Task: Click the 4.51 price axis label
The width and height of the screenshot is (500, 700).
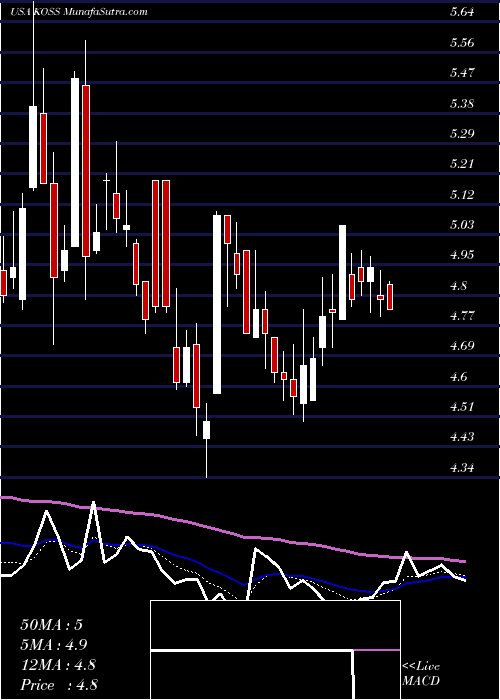Action: click(462, 407)
